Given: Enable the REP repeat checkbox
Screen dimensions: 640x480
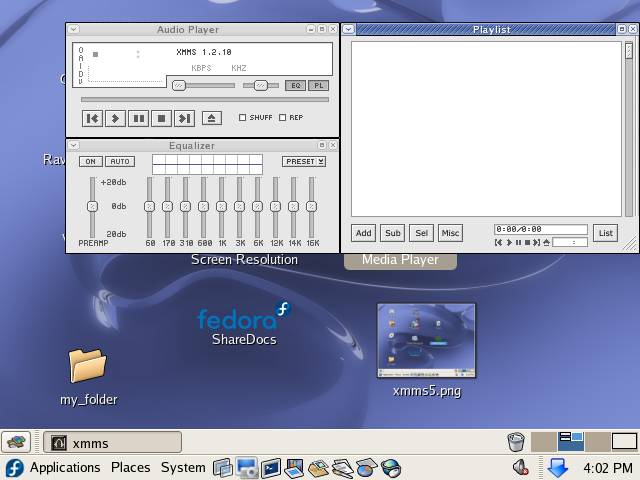Looking at the screenshot, I should [283, 118].
